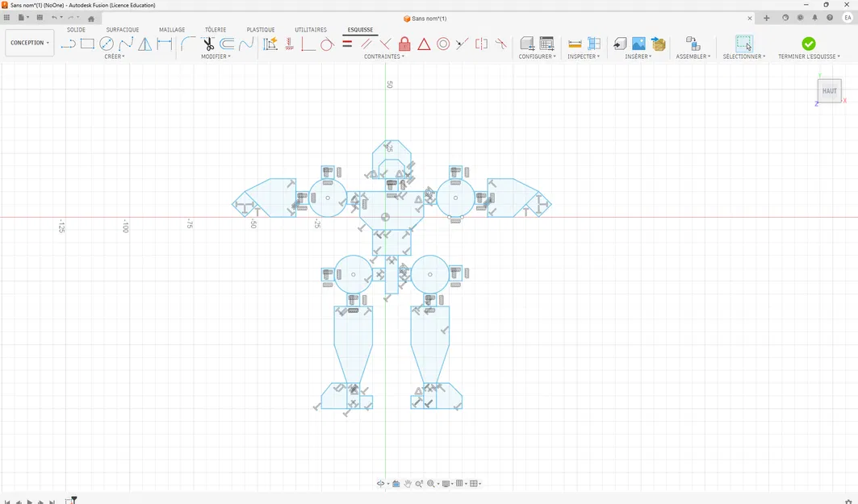Activate the window selection tool

coord(744,44)
